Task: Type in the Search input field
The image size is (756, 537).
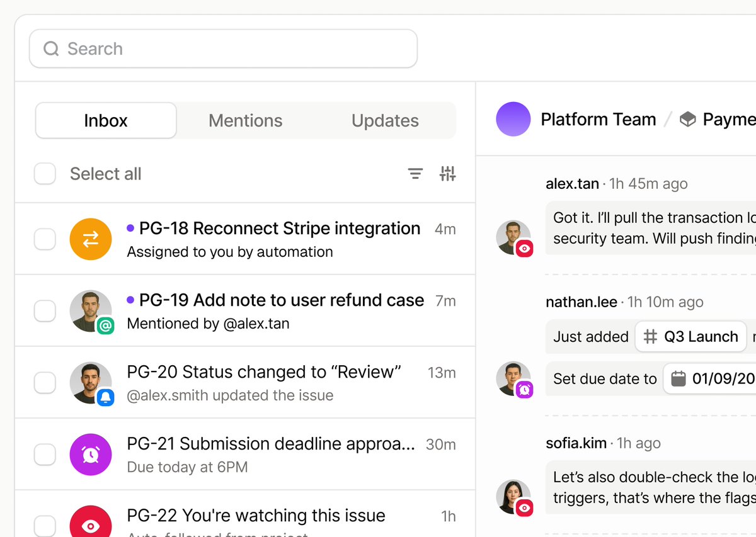Action: coord(239,48)
